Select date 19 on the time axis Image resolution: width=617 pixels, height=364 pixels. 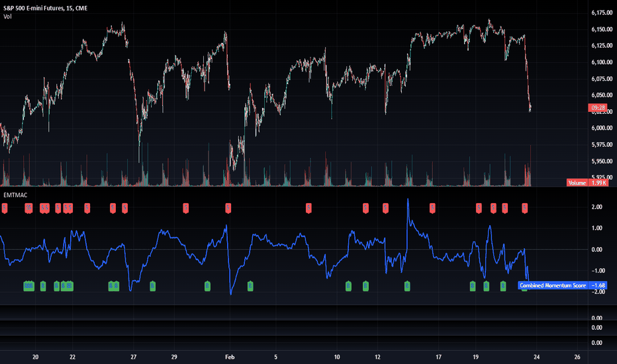475,357
